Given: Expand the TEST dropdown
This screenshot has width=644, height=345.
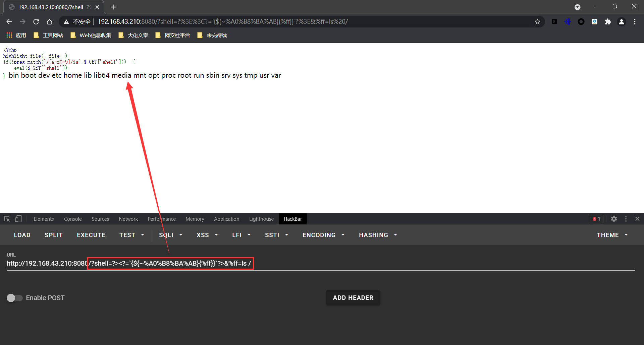Looking at the screenshot, I should click(x=132, y=235).
